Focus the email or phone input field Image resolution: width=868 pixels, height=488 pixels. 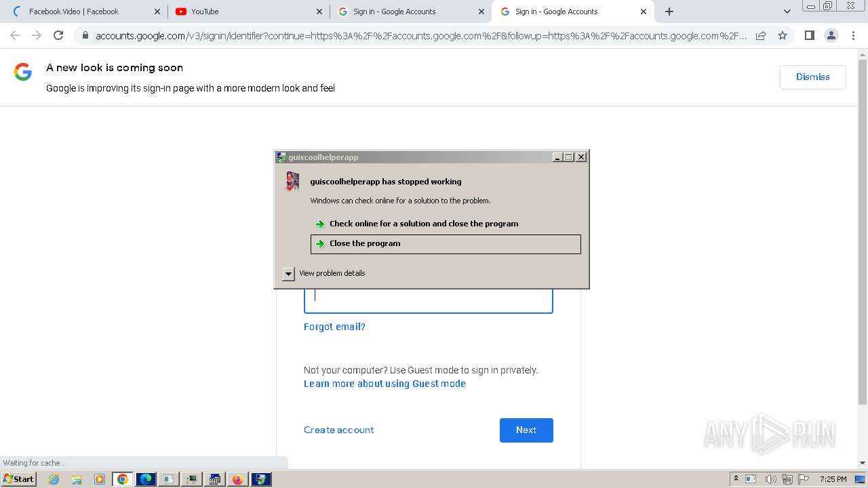[429, 301]
